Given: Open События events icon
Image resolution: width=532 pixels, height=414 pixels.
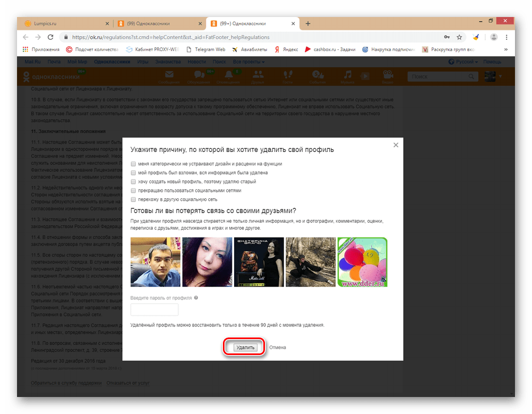Looking at the screenshot, I should [x=318, y=75].
